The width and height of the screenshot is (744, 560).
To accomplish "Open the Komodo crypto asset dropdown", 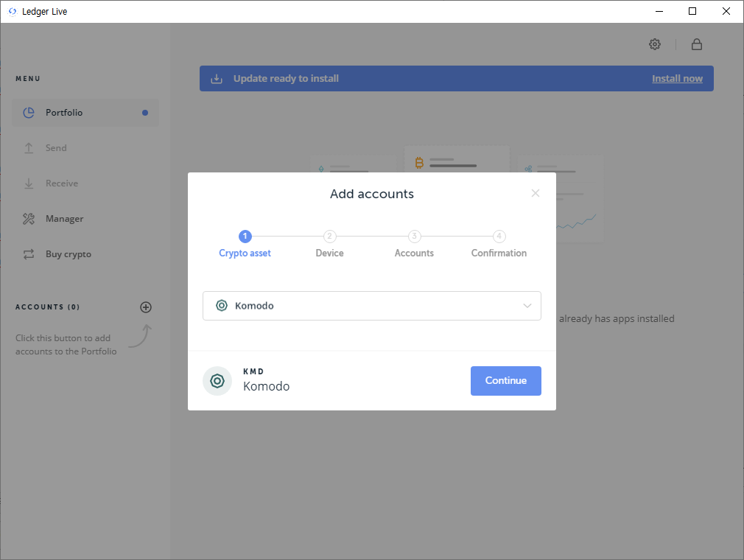I will click(372, 306).
